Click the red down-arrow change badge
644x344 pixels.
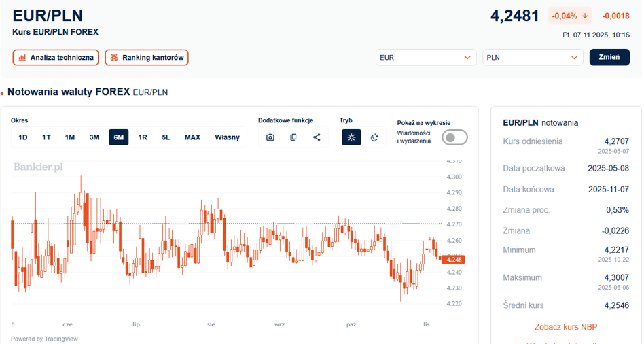point(570,16)
